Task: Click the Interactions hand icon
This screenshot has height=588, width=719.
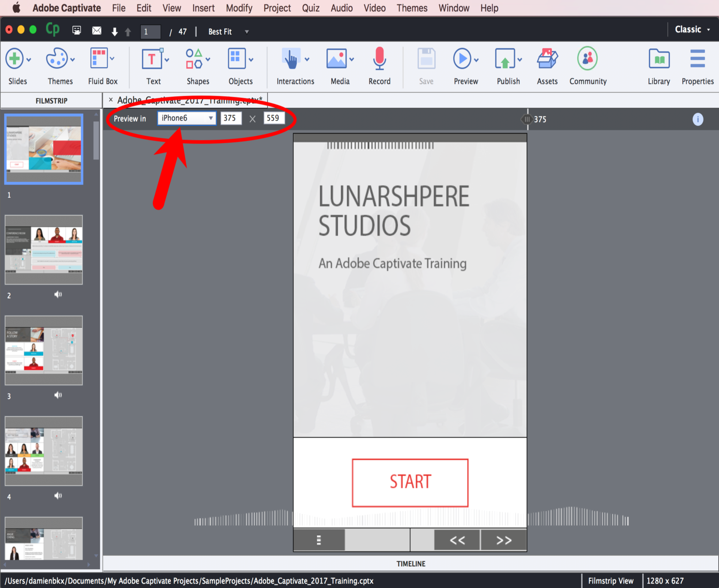Action: [292, 58]
